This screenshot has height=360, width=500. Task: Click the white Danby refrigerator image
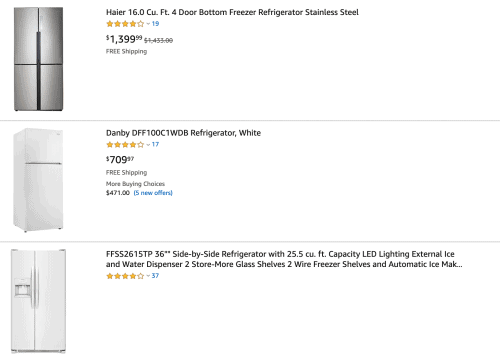(x=38, y=180)
